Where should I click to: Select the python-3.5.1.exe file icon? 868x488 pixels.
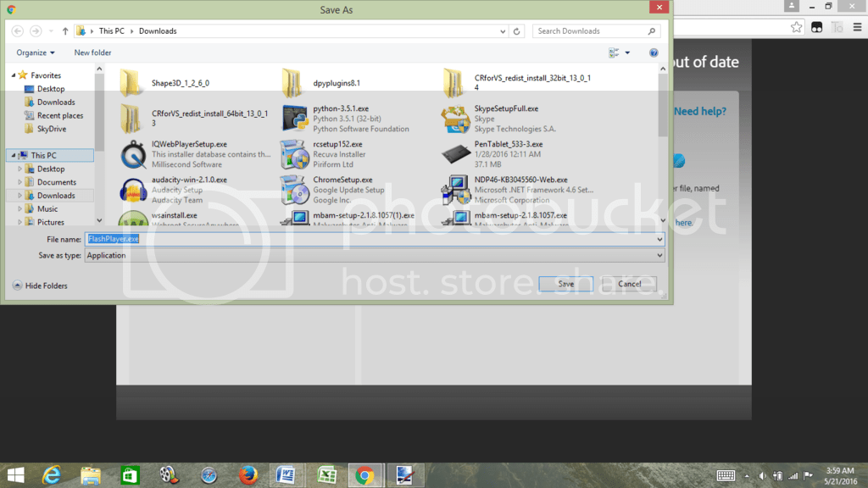295,119
